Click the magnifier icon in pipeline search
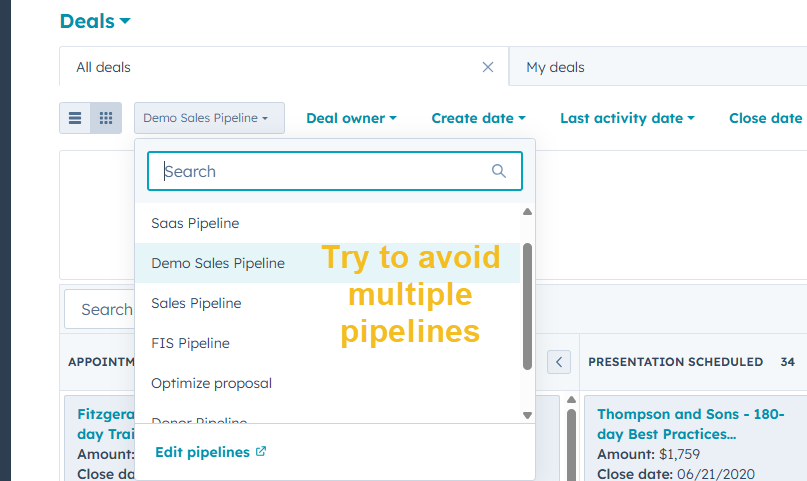The width and height of the screenshot is (807, 481). [x=499, y=171]
